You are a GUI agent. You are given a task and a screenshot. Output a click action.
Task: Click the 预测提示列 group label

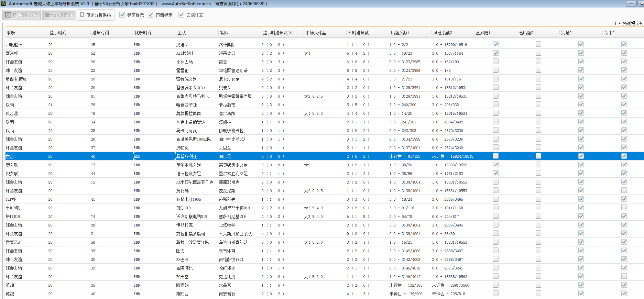point(633,23)
